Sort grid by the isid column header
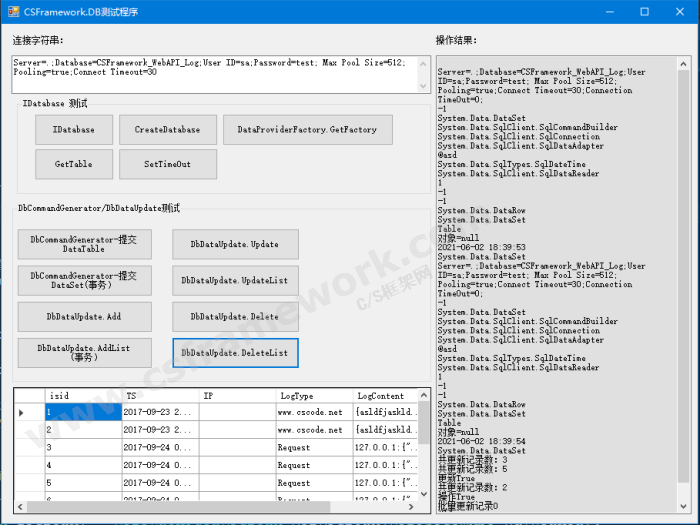 pos(82,396)
